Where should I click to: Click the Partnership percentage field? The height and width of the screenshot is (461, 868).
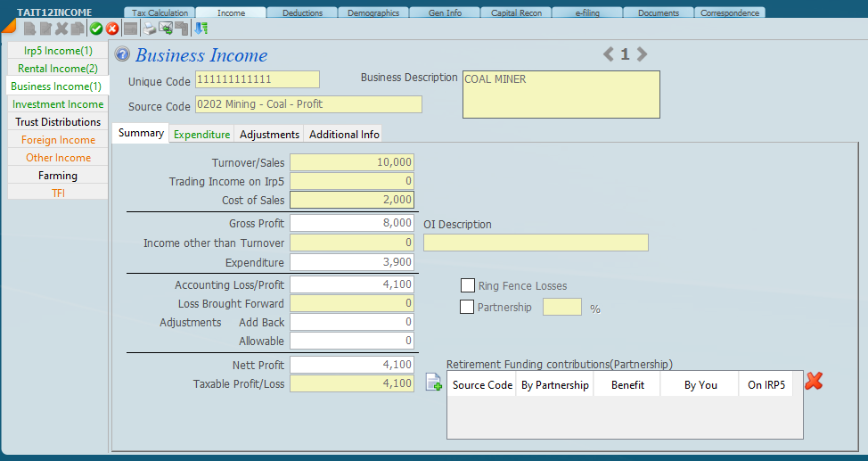click(x=562, y=307)
